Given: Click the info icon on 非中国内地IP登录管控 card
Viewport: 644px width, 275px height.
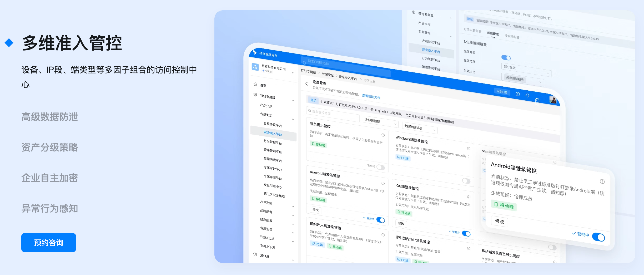Looking at the screenshot, I should tap(469, 248).
